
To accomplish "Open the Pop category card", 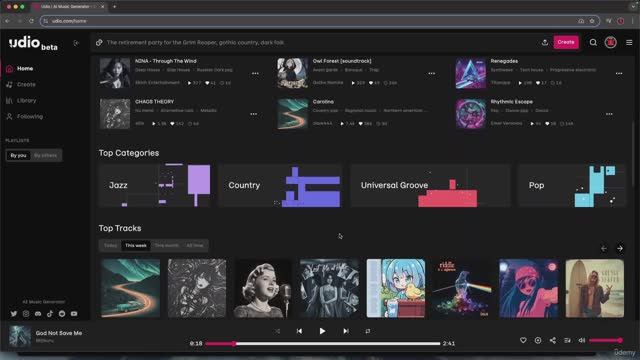I will pos(571,185).
